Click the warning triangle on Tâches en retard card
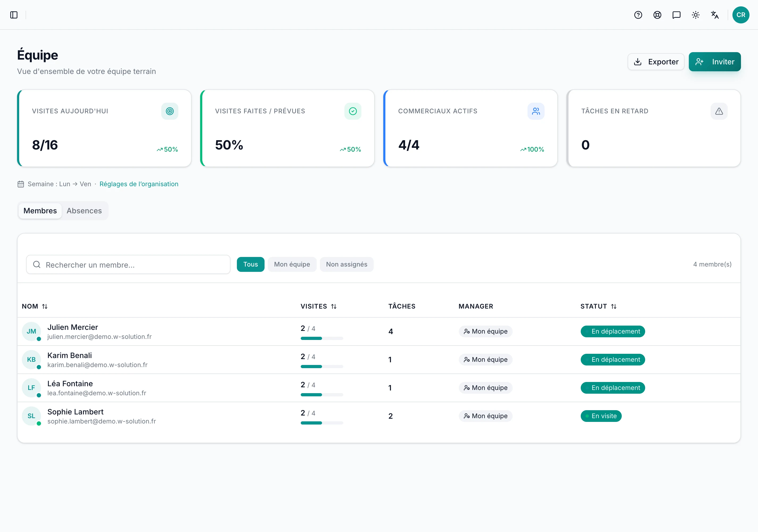 (x=719, y=111)
